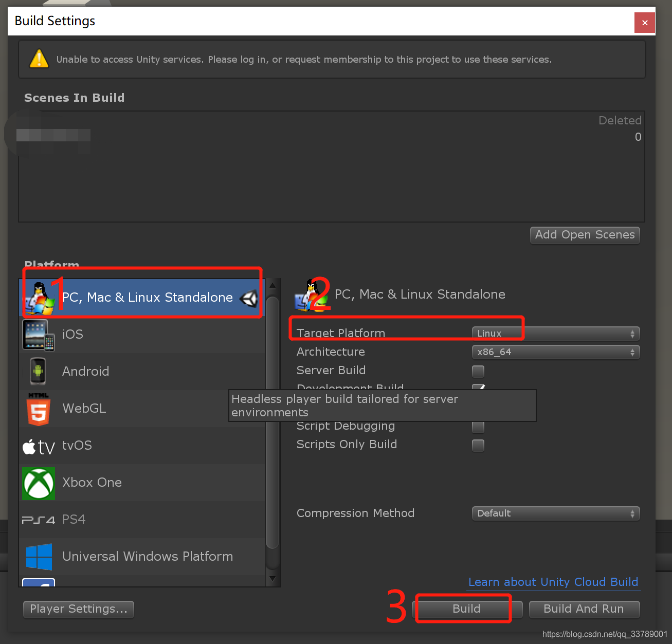Click the Architecture label

[331, 352]
